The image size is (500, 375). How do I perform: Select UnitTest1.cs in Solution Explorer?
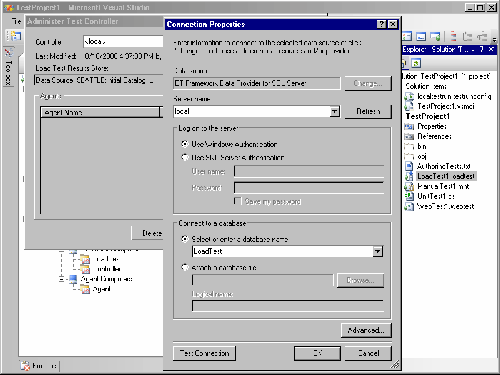tap(436, 196)
